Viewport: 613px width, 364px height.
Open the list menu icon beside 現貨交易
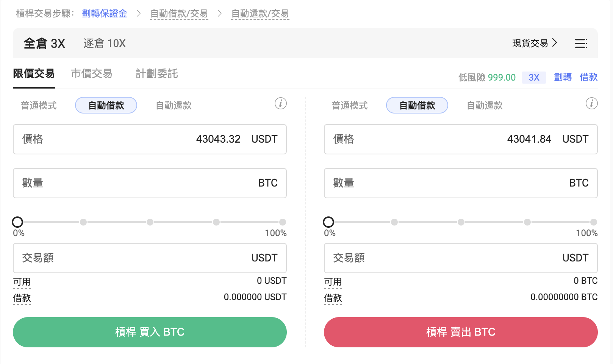point(581,44)
